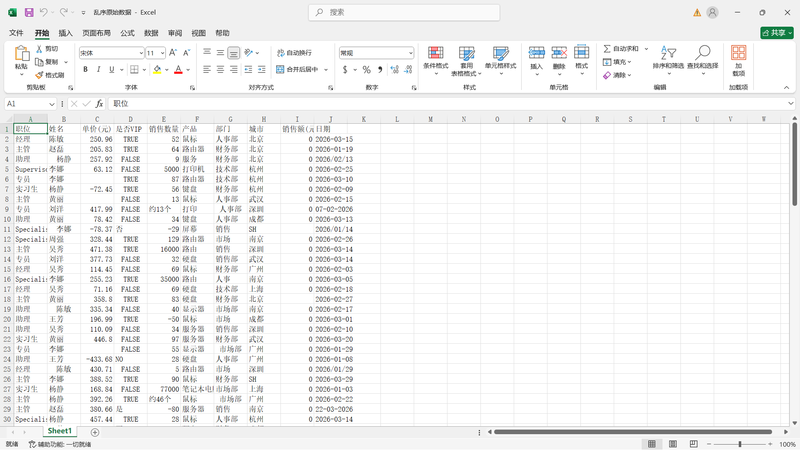Expand the Name Box dropdown arrow
This screenshot has width=800, height=450.
click(52, 104)
